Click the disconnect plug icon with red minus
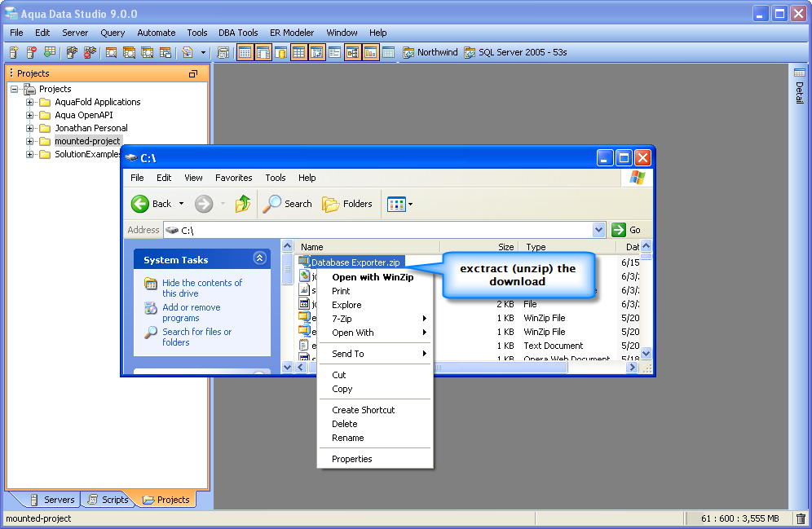Screen dimensions: 812x529 90,52
